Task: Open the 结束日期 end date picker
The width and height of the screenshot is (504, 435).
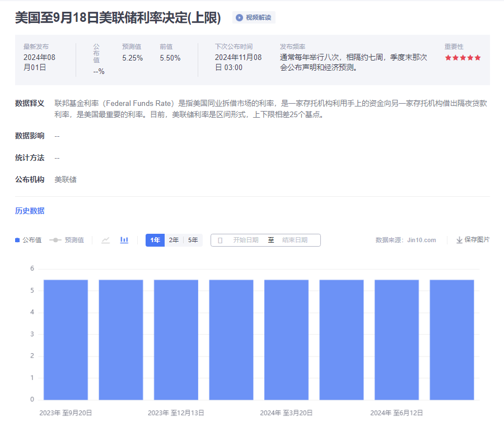Action: [x=295, y=240]
